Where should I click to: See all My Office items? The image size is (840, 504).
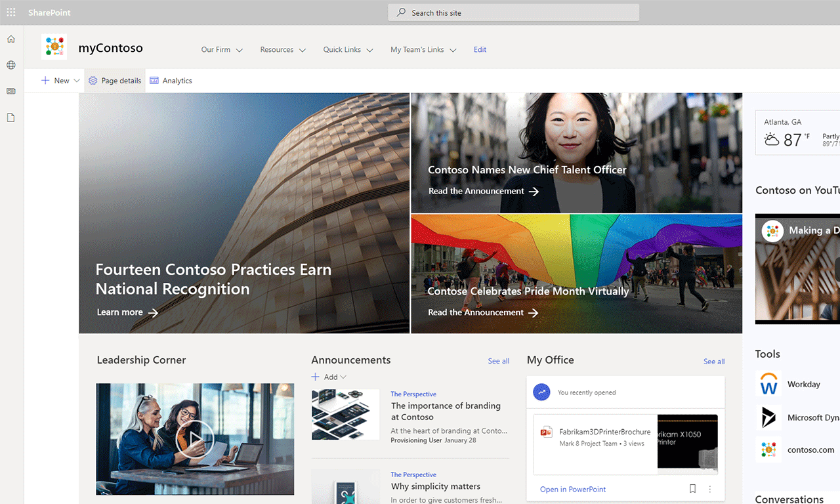[714, 362]
